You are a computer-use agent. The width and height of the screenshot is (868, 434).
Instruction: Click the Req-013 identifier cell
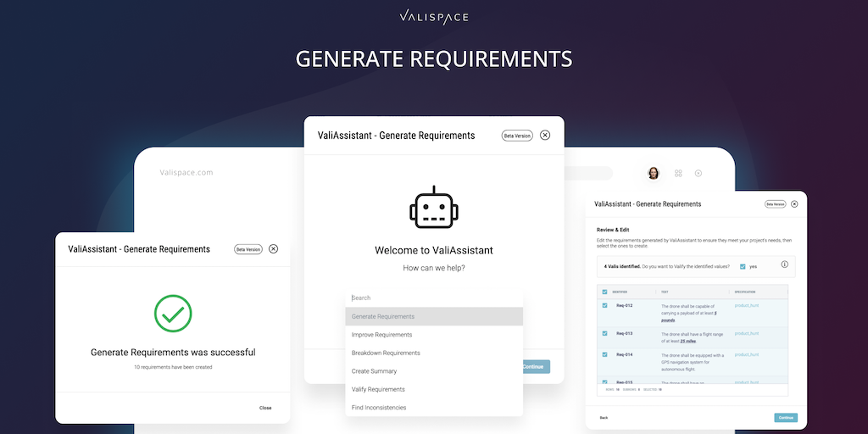pos(625,334)
